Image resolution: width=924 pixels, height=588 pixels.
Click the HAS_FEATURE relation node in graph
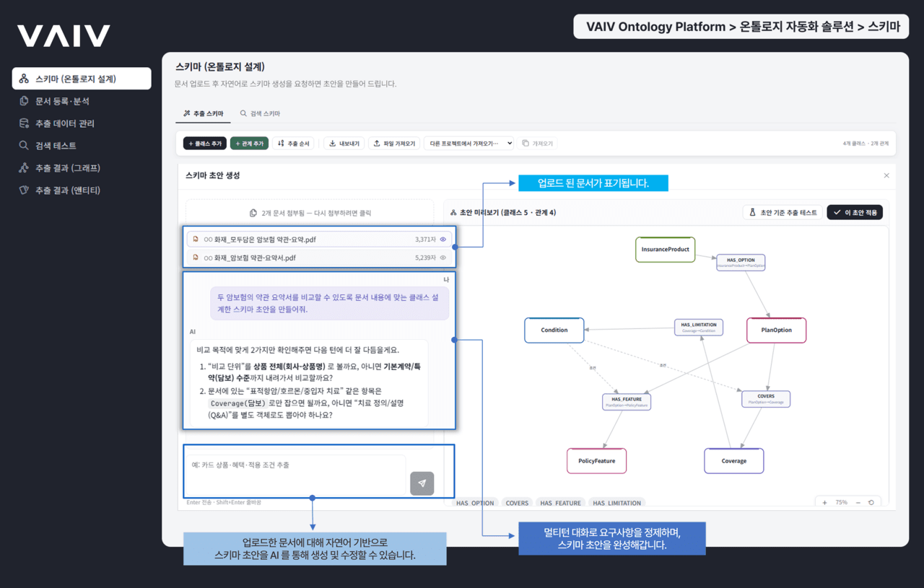[627, 402]
